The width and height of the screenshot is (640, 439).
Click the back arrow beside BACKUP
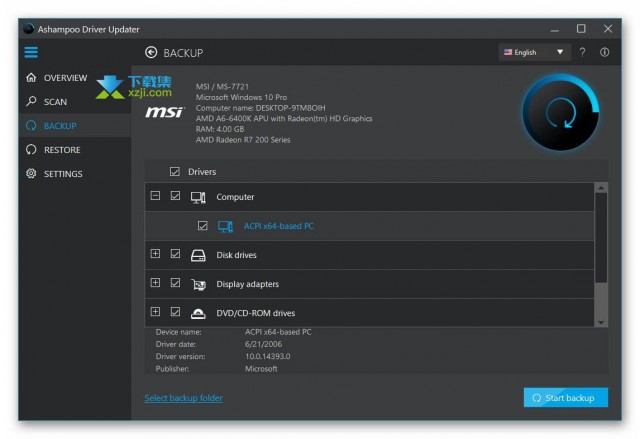[x=151, y=52]
